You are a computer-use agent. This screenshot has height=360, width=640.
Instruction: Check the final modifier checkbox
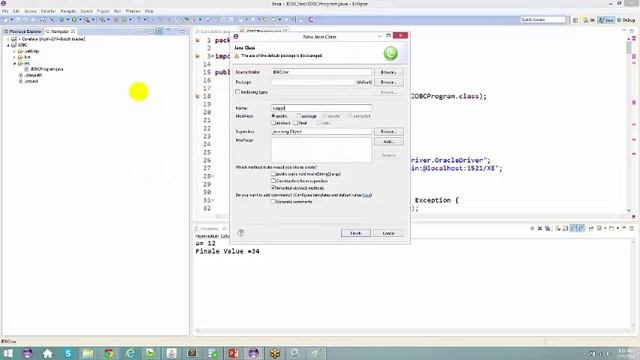click(x=296, y=122)
